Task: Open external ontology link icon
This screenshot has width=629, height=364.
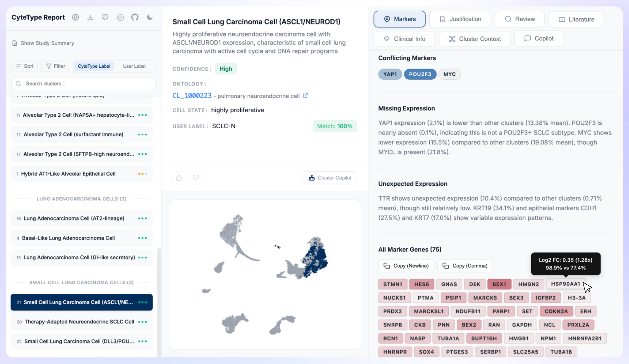Action: click(305, 95)
